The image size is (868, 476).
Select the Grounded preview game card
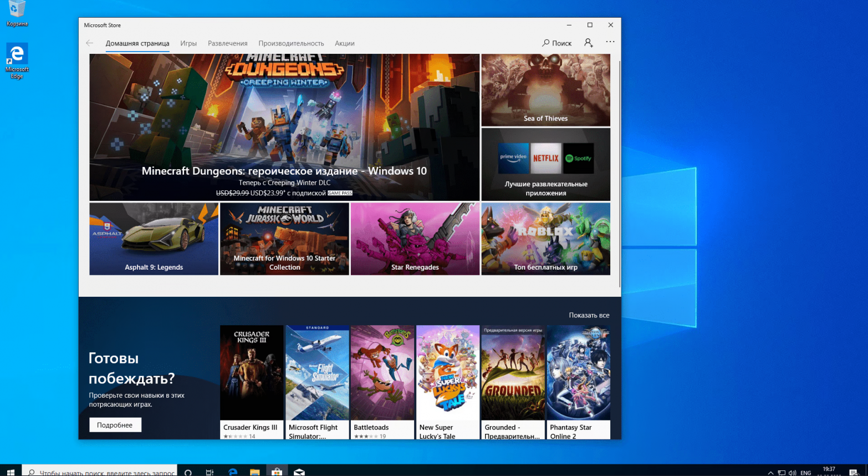[513, 382]
